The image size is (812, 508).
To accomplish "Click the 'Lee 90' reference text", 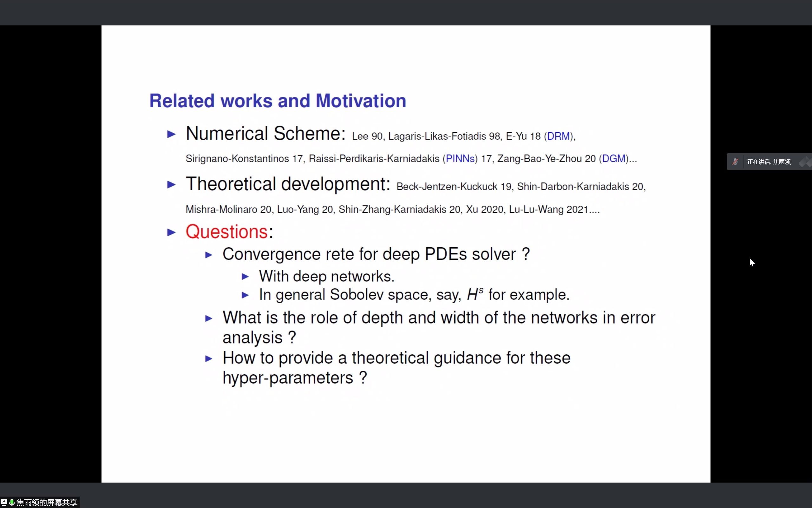I will point(367,136).
